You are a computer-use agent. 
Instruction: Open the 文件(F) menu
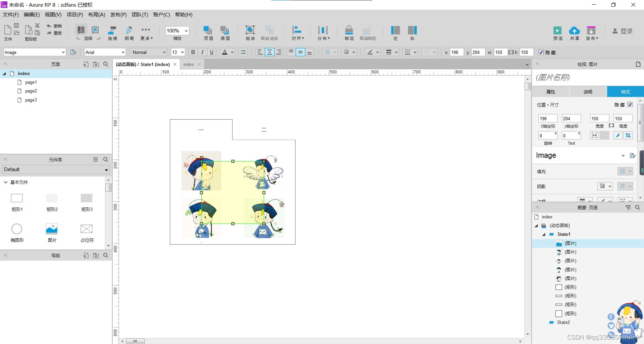[11, 15]
